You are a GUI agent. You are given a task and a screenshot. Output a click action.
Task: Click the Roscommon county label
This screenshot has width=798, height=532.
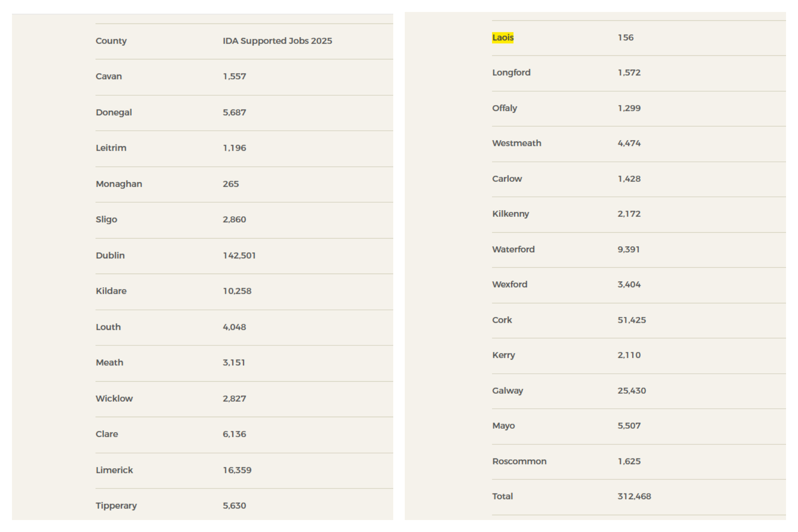tap(519, 461)
